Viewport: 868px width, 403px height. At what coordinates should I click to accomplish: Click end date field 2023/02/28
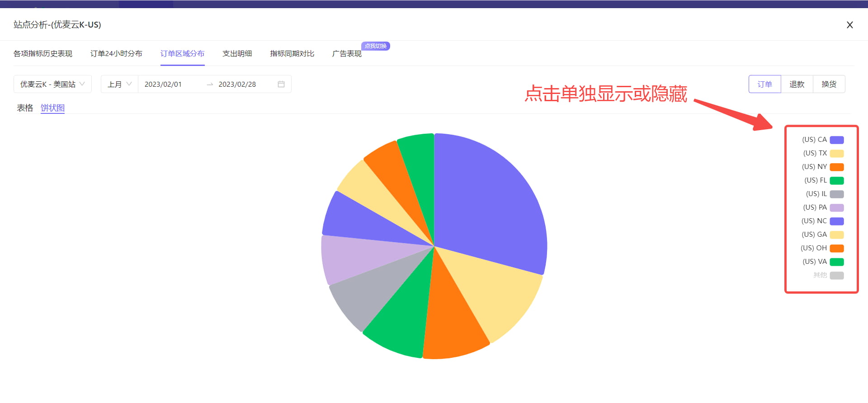click(237, 84)
